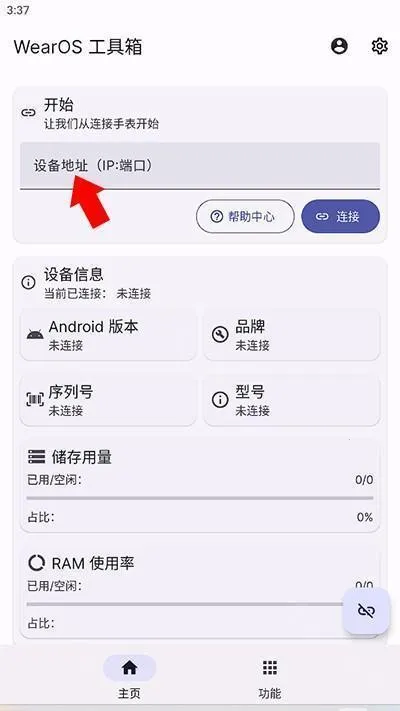The width and height of the screenshot is (400, 711).
Task: Tap the floating disconnect link button
Action: point(366,611)
